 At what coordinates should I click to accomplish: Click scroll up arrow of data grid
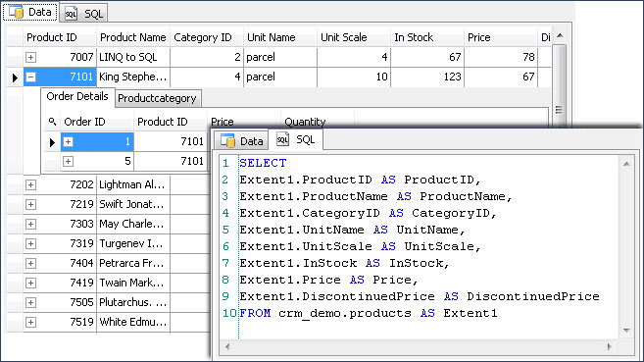click(x=560, y=36)
